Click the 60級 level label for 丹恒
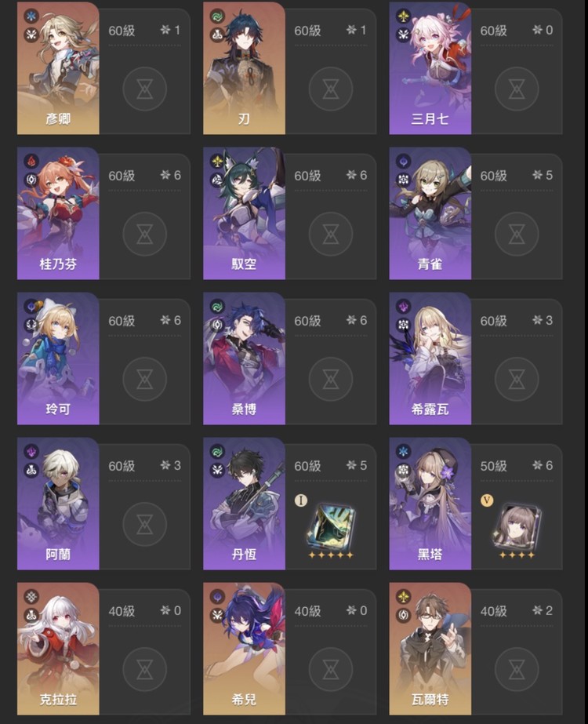588x724 pixels. click(x=308, y=466)
